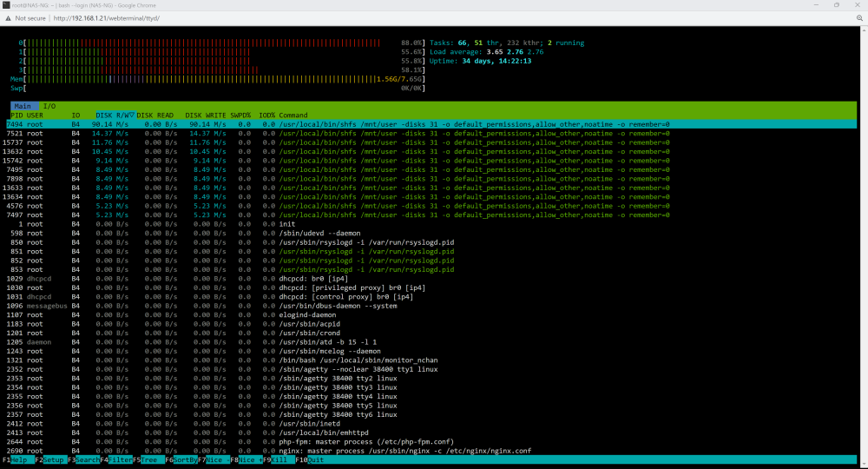
Task: Click F9 Kill in the function bar
Action: click(x=279, y=459)
